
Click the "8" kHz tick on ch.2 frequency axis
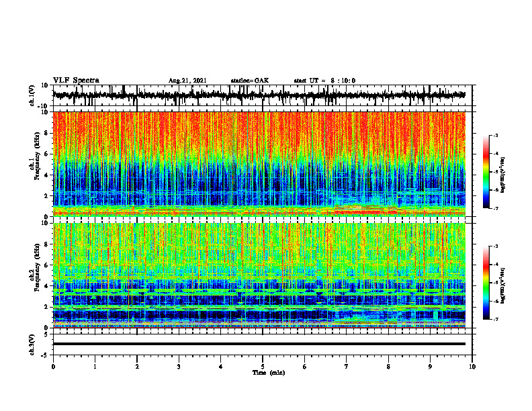point(46,244)
